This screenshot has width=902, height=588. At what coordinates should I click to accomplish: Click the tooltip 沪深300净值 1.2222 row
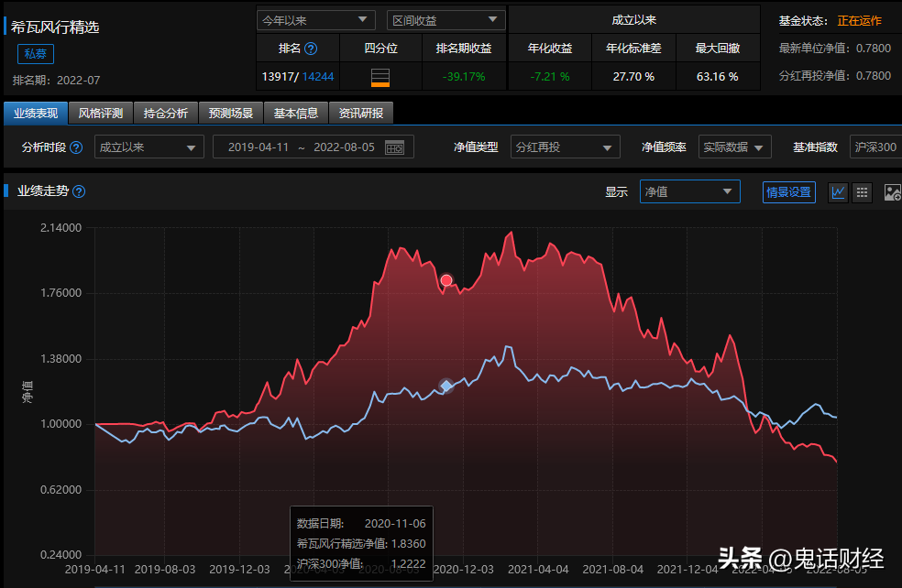pos(361,564)
